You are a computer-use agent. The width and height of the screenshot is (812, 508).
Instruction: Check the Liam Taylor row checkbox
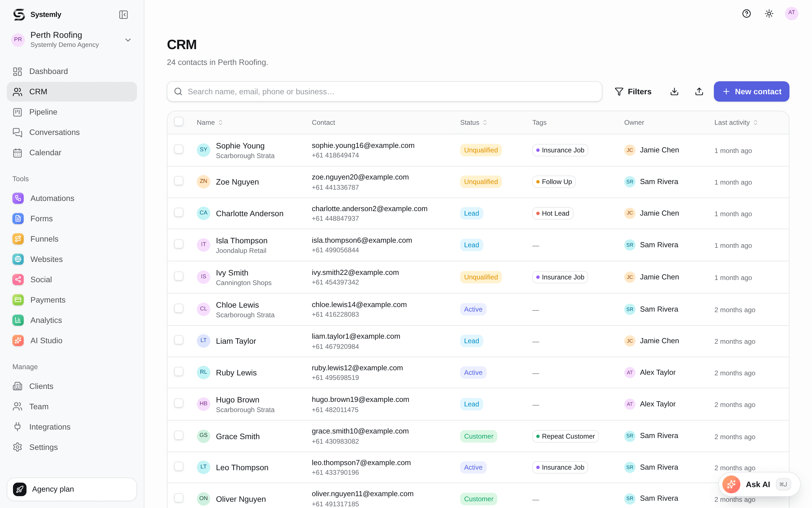179,340
